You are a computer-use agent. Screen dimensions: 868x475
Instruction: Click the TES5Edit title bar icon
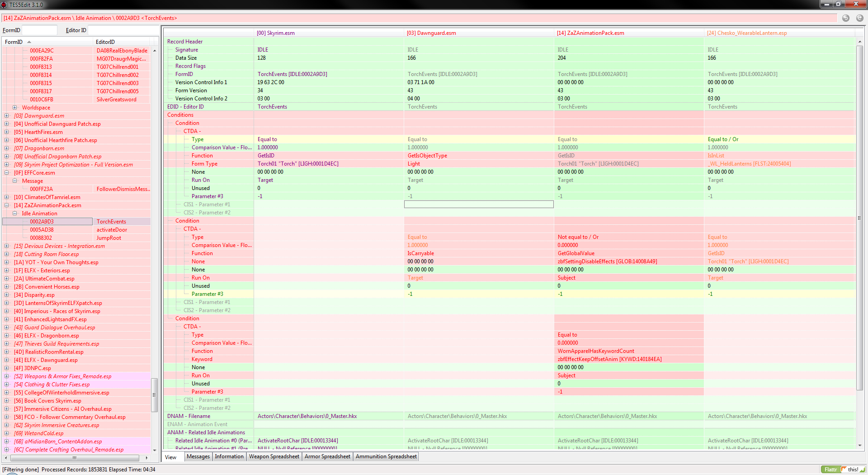pos(4,5)
